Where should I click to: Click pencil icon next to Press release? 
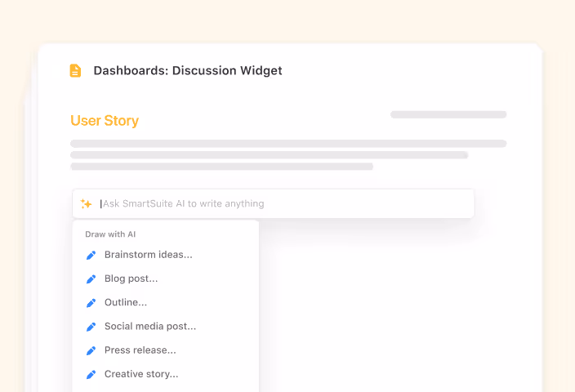tap(91, 350)
